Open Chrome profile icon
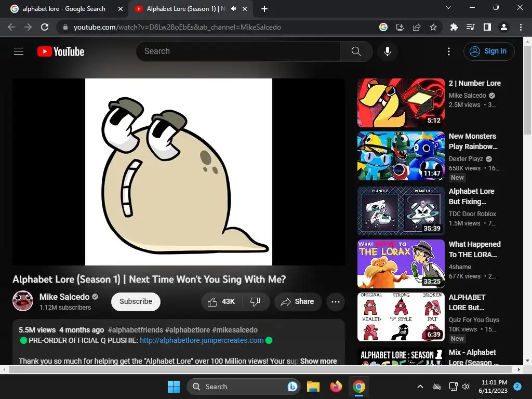This screenshot has height=399, width=532. pos(504,27)
